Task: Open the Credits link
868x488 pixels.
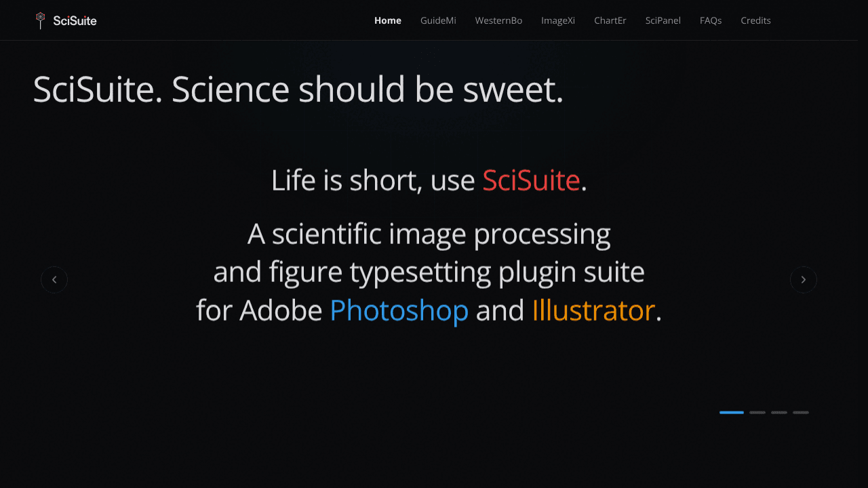Action: (755, 20)
